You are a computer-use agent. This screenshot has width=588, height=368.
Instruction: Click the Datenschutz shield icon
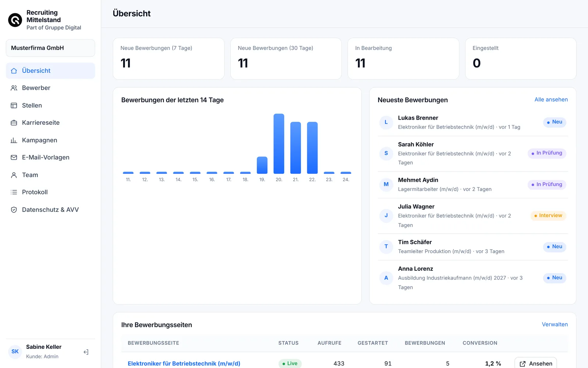[14, 210]
